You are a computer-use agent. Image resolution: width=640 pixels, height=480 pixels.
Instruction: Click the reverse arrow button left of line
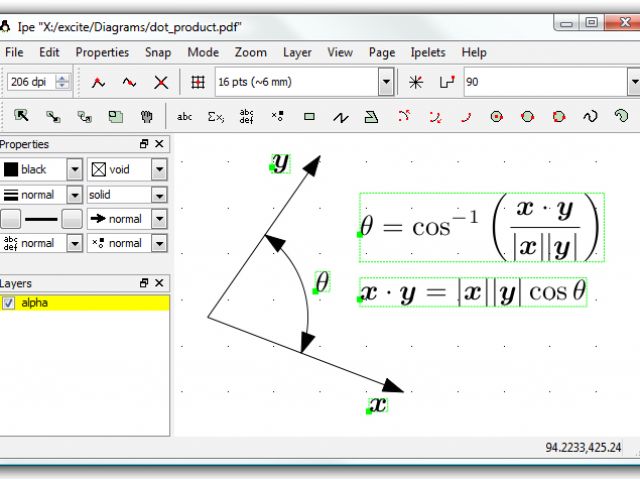pos(11,218)
